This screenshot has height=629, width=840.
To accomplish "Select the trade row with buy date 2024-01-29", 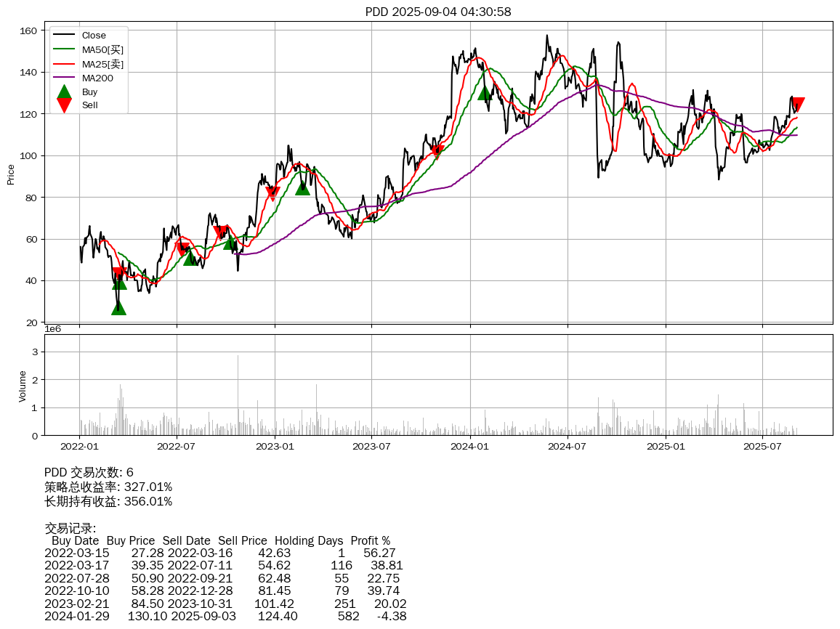I will (x=225, y=616).
